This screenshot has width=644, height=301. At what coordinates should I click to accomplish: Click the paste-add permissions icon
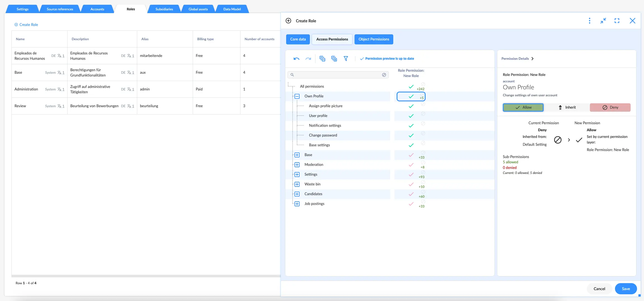334,59
